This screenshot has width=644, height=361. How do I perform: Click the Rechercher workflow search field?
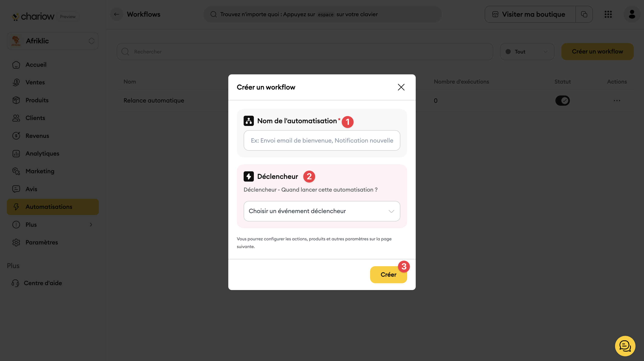[305, 52]
